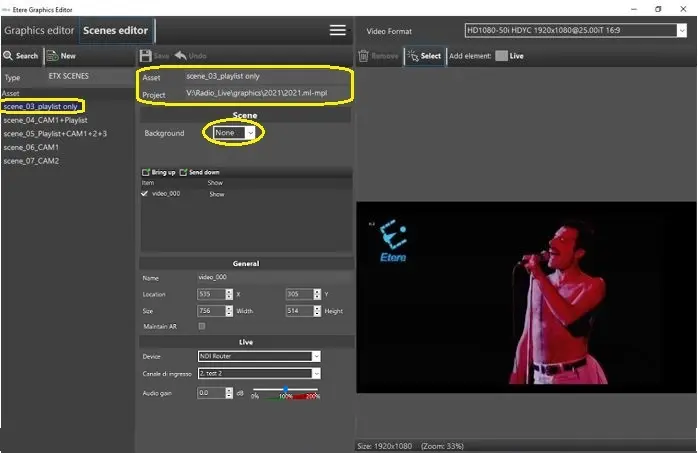698x453 pixels.
Task: Click the Audio gain slider handle
Action: (x=285, y=390)
